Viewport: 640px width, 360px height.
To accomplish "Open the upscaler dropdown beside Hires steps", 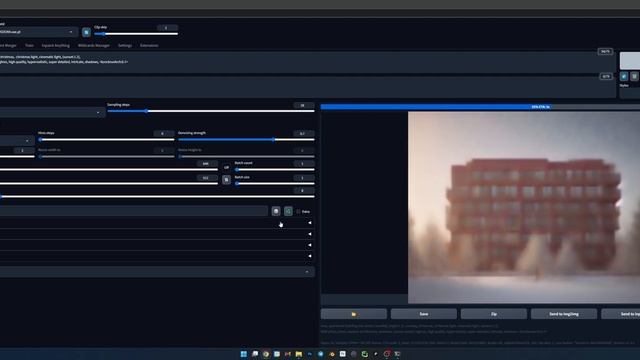I will click(17, 141).
